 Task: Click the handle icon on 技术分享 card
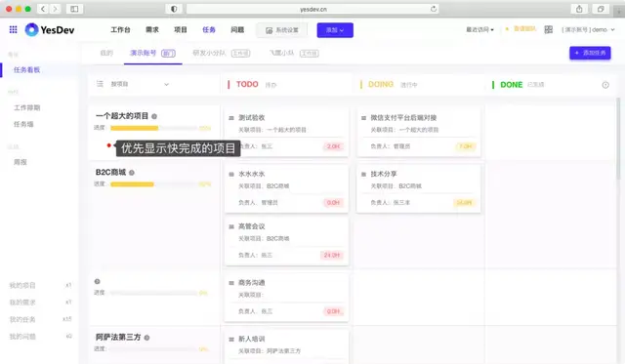[363, 174]
